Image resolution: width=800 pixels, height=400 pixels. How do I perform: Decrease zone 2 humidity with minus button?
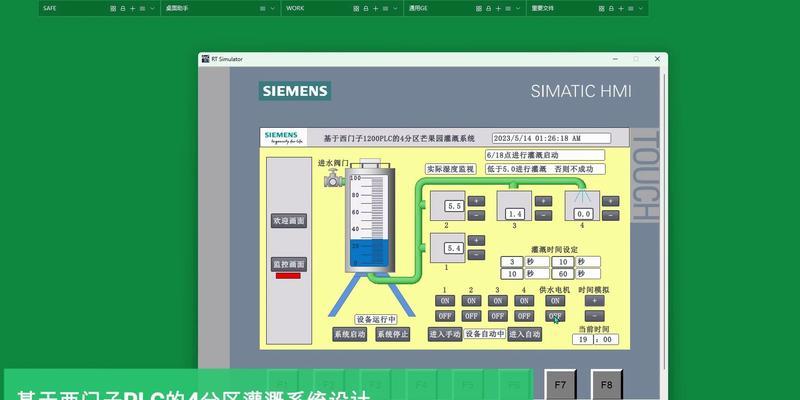click(x=477, y=215)
